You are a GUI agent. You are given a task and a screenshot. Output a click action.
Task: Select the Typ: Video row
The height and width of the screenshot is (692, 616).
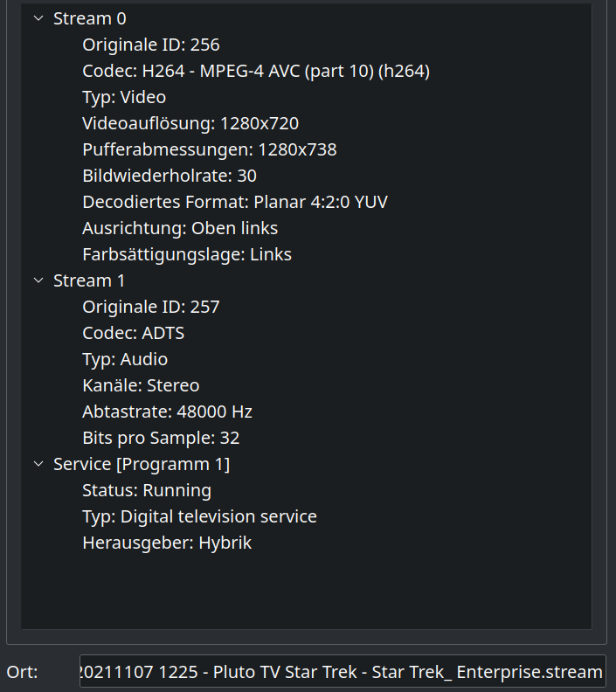(x=124, y=97)
